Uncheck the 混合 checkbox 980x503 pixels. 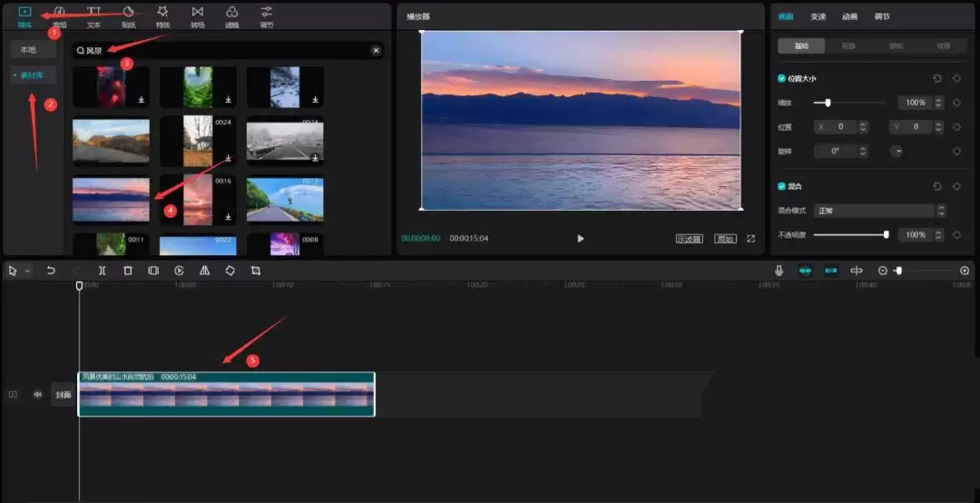(782, 186)
